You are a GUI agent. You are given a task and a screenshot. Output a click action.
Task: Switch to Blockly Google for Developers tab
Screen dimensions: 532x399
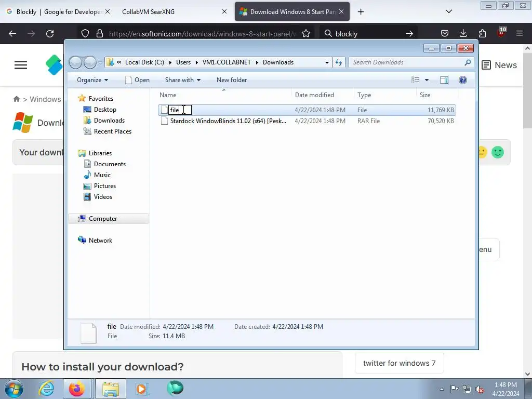[x=58, y=11]
